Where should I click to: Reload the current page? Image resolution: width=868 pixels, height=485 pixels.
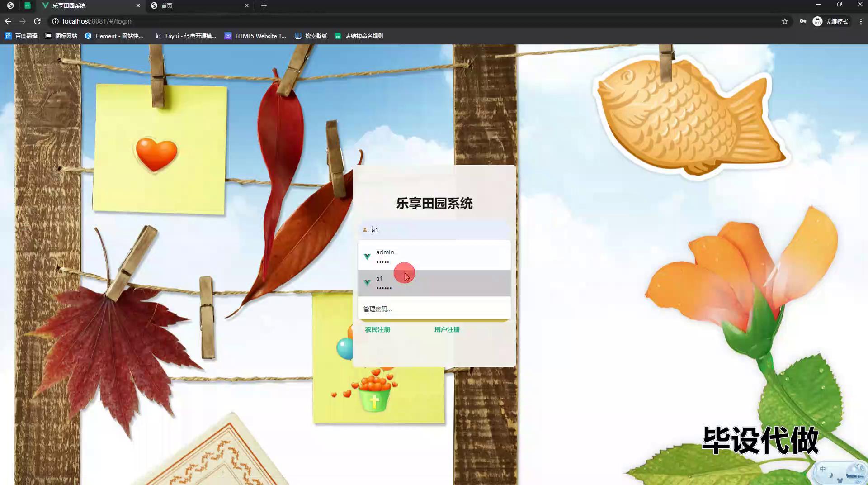tap(38, 21)
